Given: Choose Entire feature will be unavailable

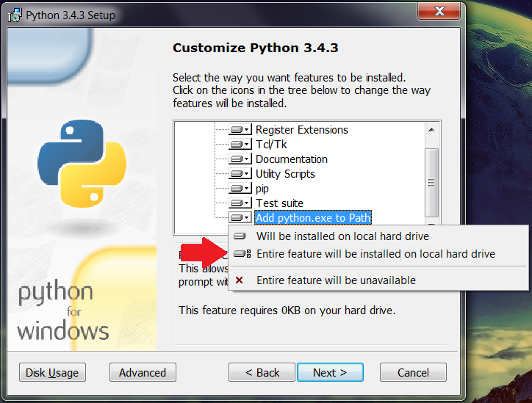Looking at the screenshot, I should click(x=378, y=280).
